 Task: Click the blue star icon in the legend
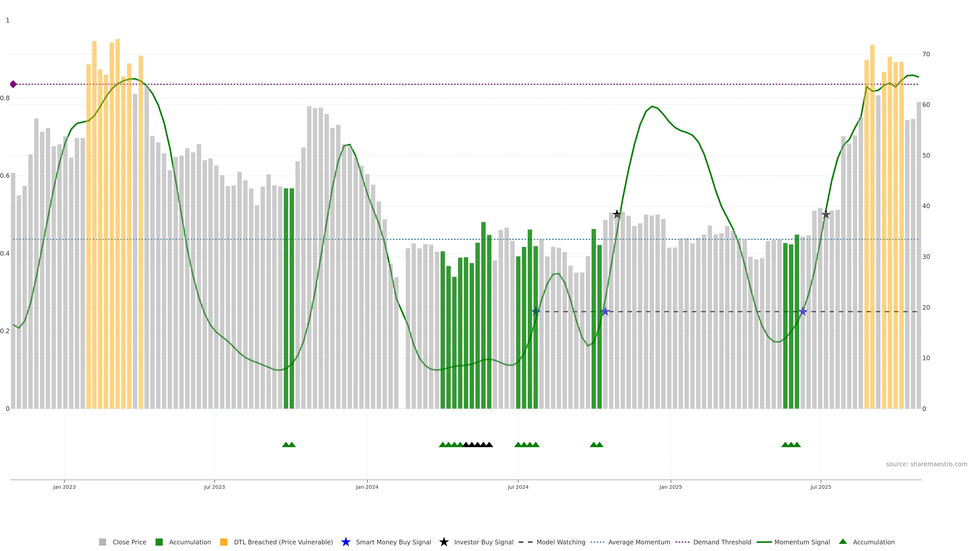tap(346, 542)
